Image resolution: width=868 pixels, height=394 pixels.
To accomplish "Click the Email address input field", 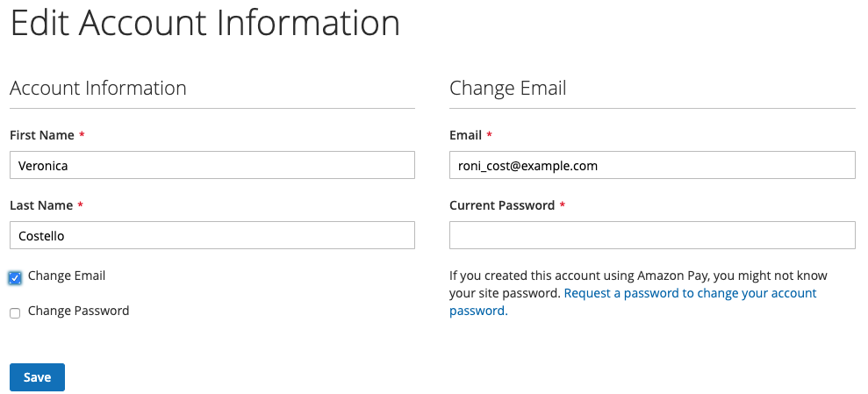I will [651, 165].
